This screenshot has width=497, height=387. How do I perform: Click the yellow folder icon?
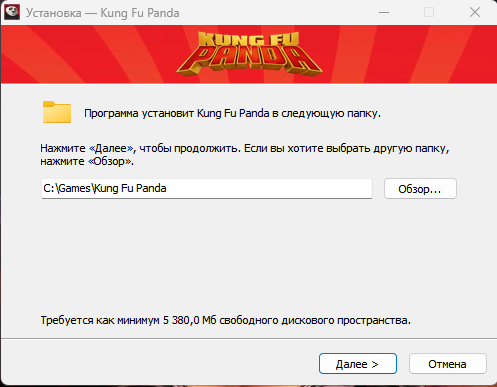pyautogui.click(x=57, y=112)
